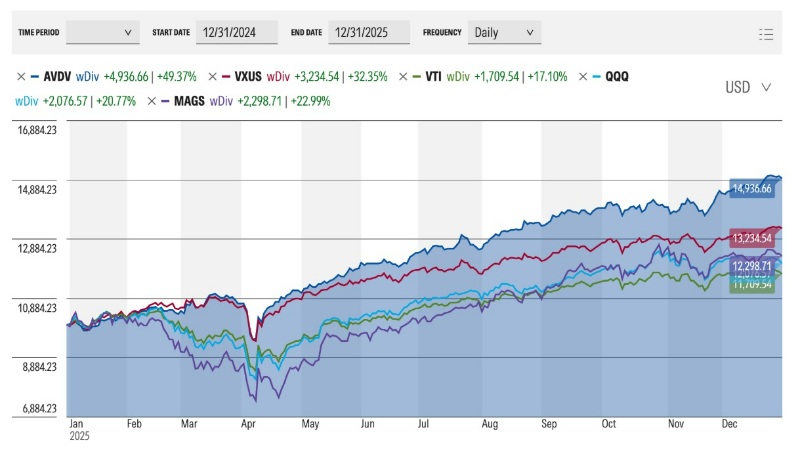Click the 12,298.71 end-value chart label

click(x=752, y=265)
